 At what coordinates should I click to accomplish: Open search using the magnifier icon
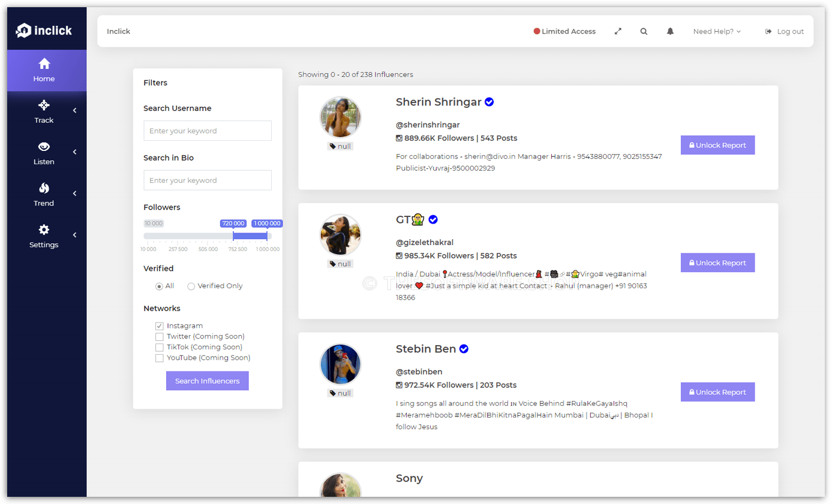pyautogui.click(x=644, y=31)
